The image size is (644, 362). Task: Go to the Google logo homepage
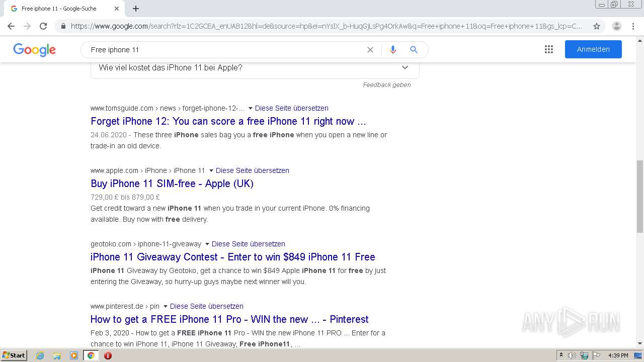pos(34,49)
